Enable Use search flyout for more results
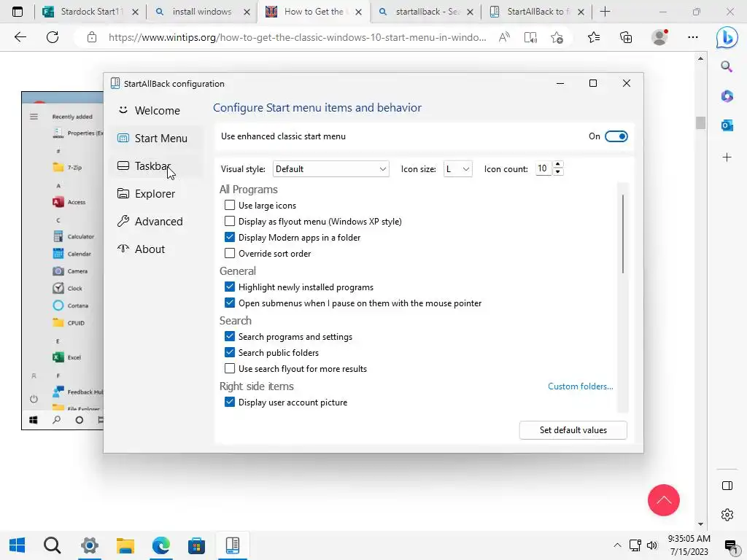 (x=230, y=368)
